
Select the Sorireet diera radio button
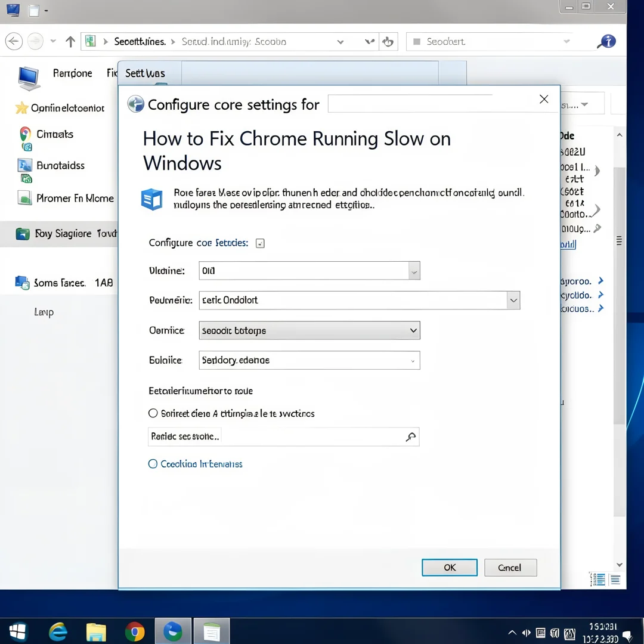click(x=153, y=413)
